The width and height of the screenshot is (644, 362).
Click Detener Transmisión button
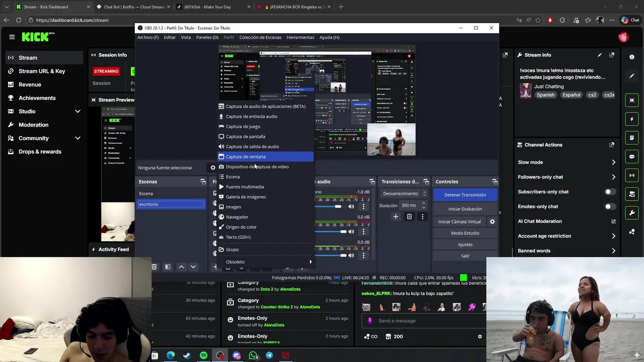tap(465, 195)
